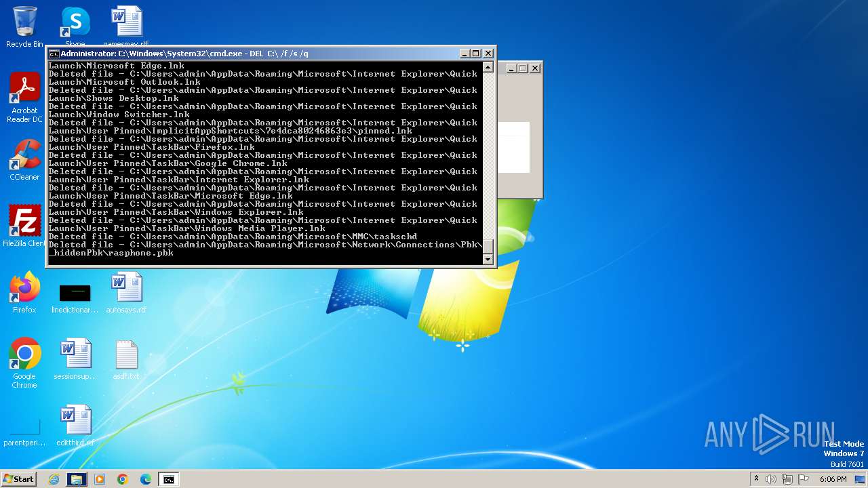The image size is (868, 488).
Task: Close the cmd.exe window
Action: point(488,54)
